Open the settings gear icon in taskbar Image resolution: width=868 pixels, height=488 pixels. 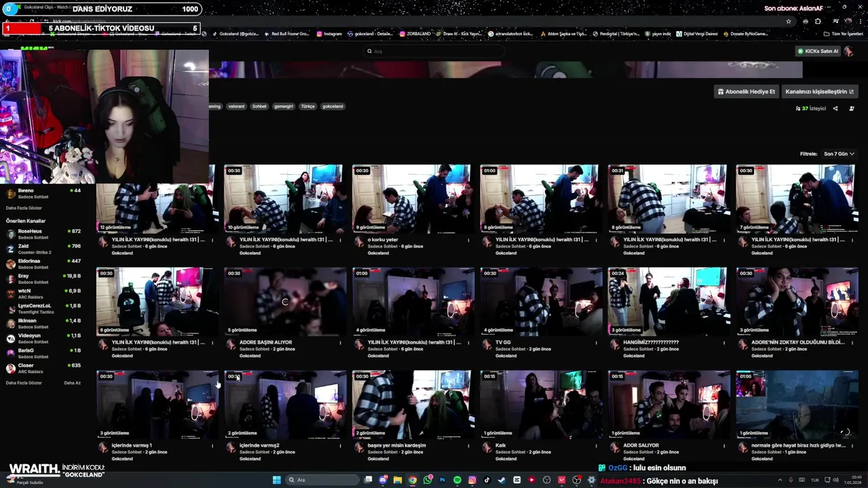pyautogui.click(x=591, y=480)
